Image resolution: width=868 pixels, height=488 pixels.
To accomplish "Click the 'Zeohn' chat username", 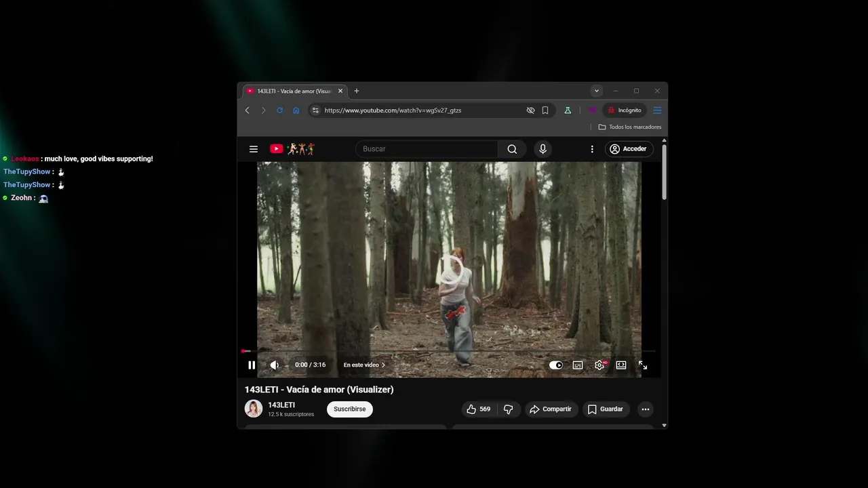I will 21,198.
